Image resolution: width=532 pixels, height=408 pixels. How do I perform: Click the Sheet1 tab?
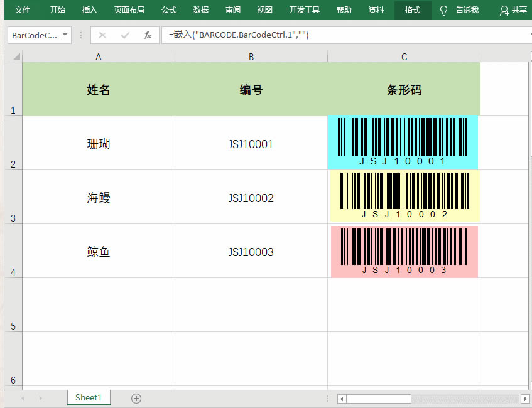point(88,398)
